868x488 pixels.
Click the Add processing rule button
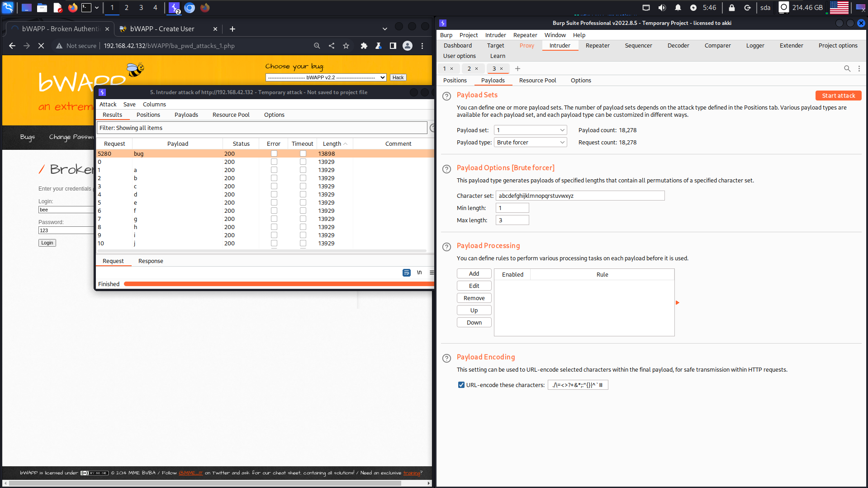[474, 274]
